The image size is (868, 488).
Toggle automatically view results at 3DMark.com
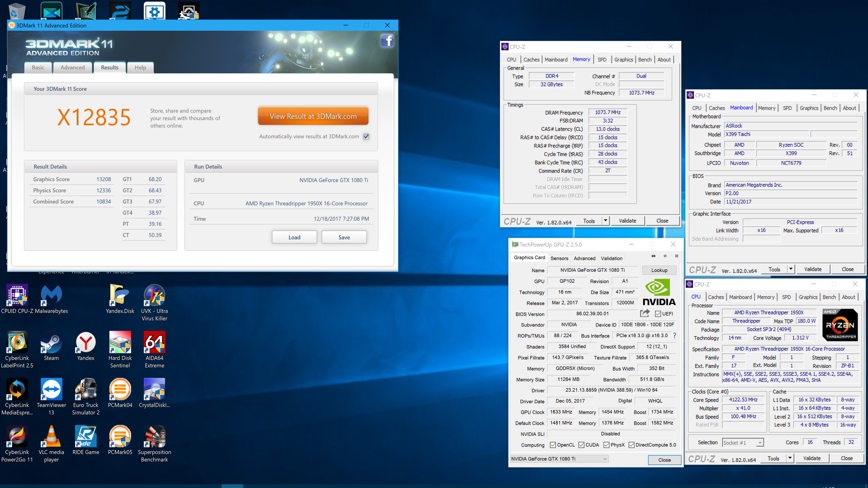(366, 137)
